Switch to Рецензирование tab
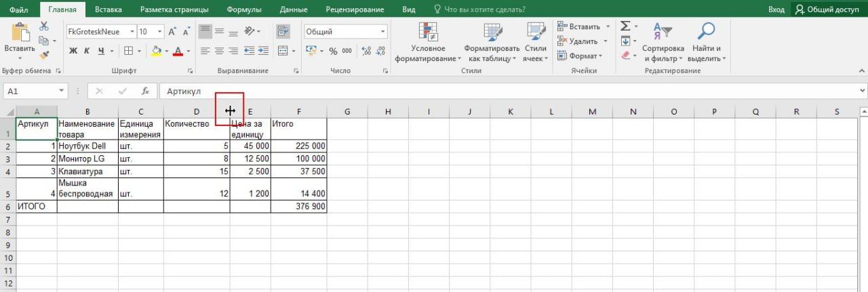Viewport: 868px width, 292px height. 355,9
